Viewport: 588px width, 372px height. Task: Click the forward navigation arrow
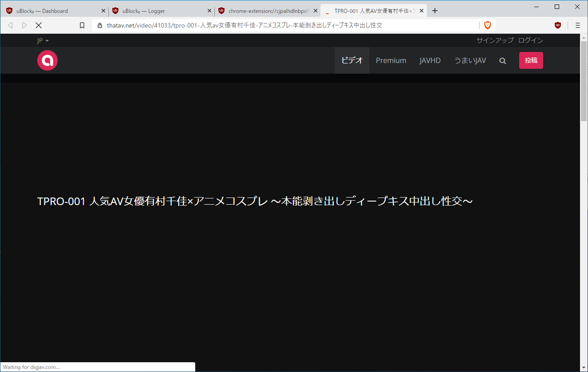point(24,25)
